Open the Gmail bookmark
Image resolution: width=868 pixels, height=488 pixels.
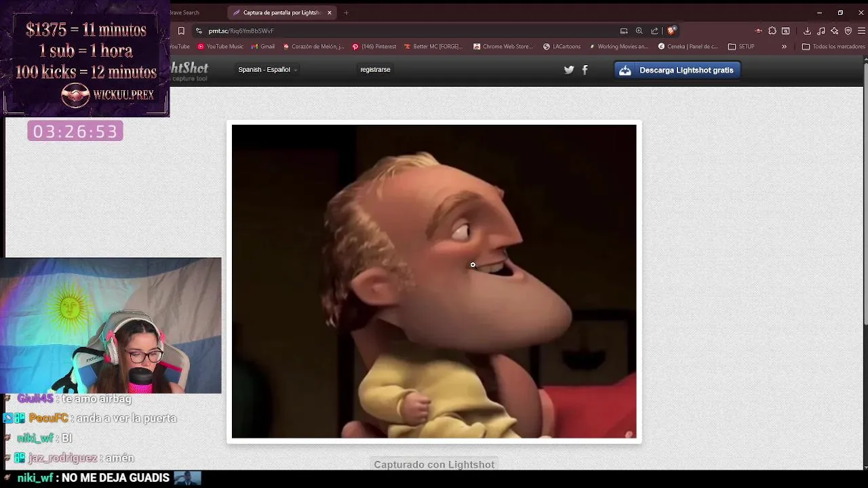click(262, 47)
